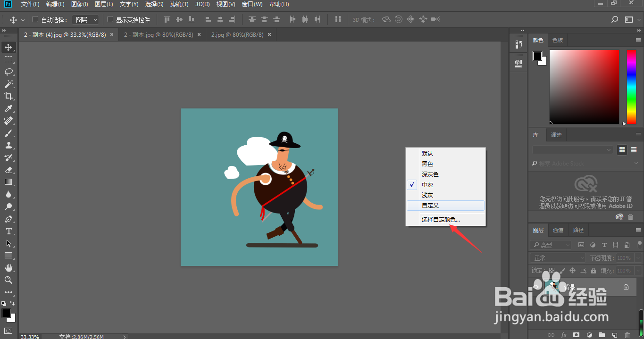Select the History Brush tool

click(x=8, y=157)
